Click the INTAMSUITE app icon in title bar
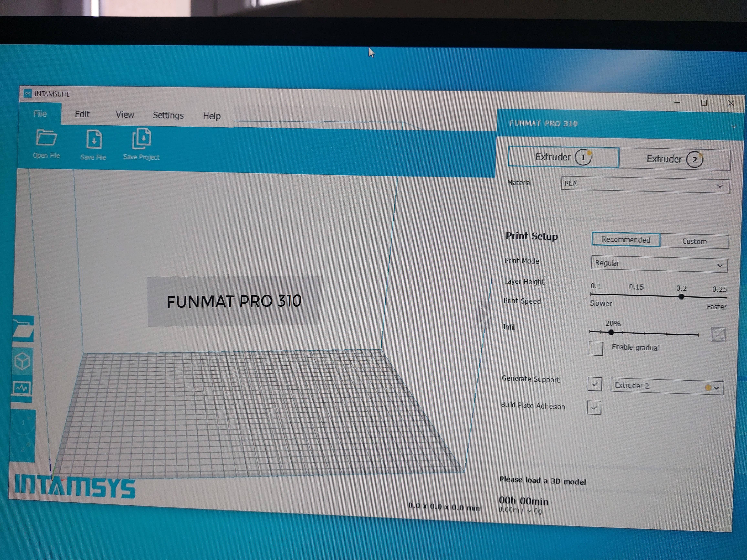Viewport: 747px width, 560px height. pos(28,93)
